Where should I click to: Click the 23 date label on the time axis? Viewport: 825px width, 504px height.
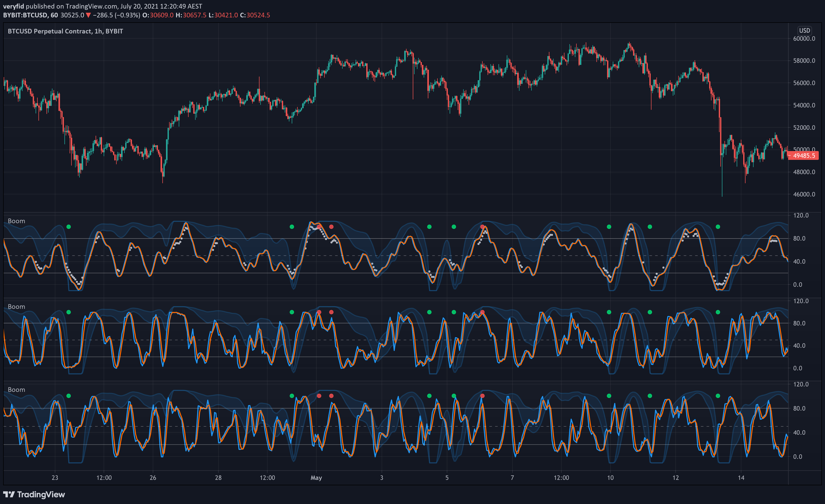tap(55, 478)
